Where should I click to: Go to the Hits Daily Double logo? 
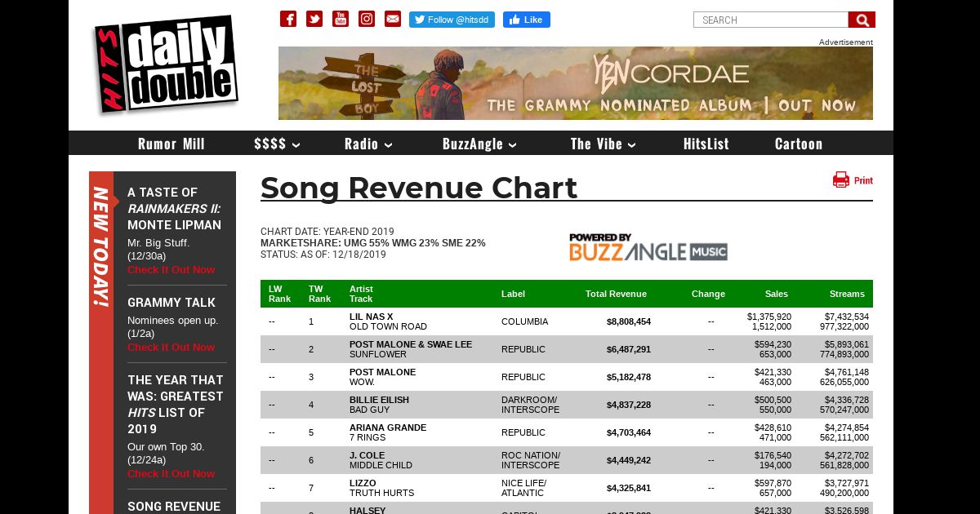tap(166, 64)
